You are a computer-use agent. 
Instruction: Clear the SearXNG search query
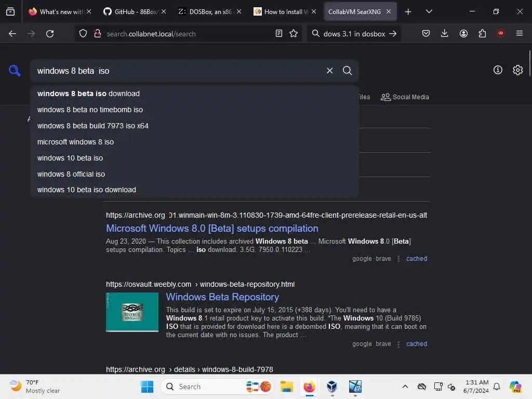click(329, 71)
